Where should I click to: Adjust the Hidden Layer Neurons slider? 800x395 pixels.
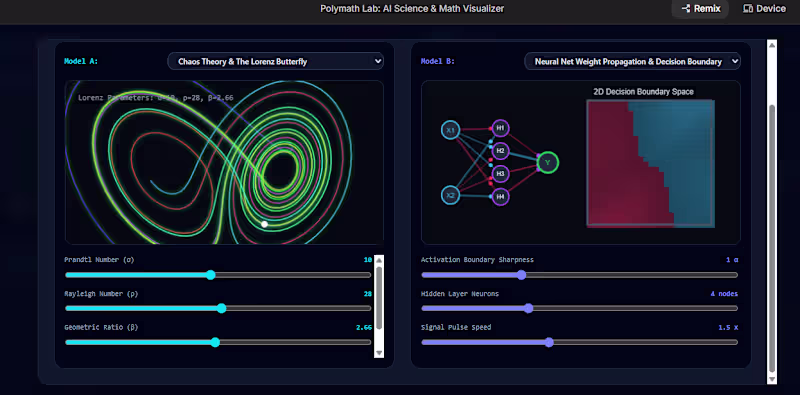point(579,308)
